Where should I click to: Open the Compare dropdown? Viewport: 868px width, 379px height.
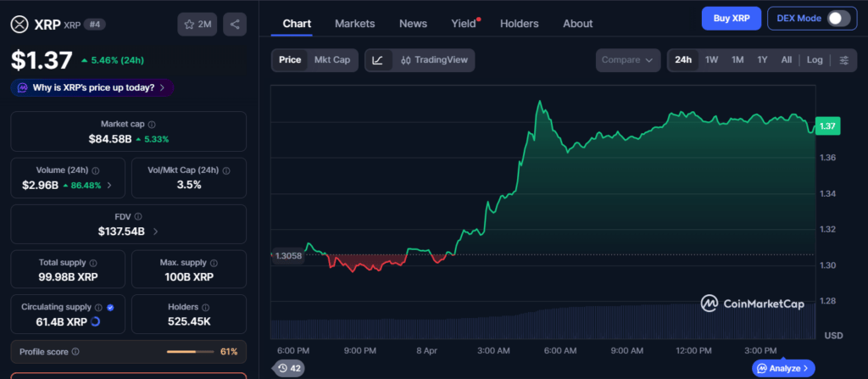[627, 60]
